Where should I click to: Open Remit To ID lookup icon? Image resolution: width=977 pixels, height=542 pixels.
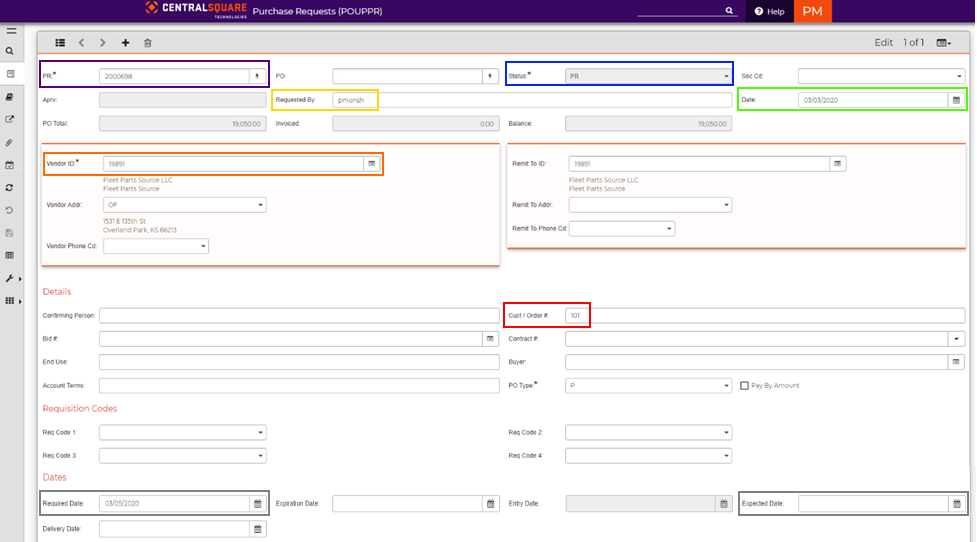(x=837, y=164)
